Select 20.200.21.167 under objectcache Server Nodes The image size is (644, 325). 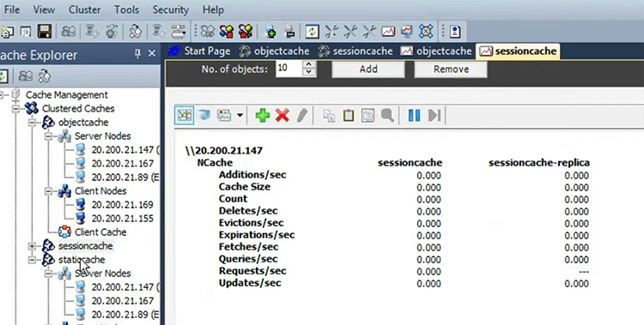pos(122,163)
